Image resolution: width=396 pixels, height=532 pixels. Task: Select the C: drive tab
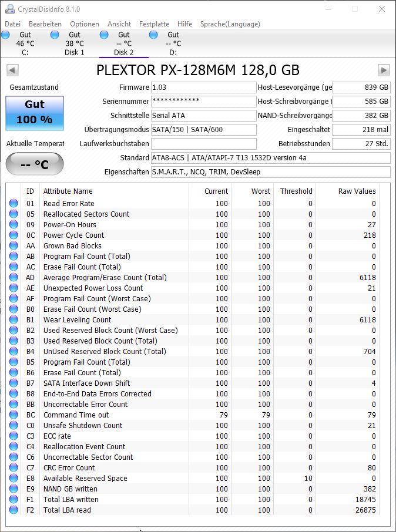(25, 43)
